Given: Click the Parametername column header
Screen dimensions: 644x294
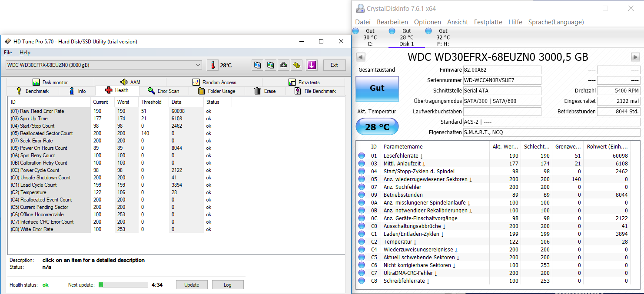Looking at the screenshot, I should click(x=435, y=147).
